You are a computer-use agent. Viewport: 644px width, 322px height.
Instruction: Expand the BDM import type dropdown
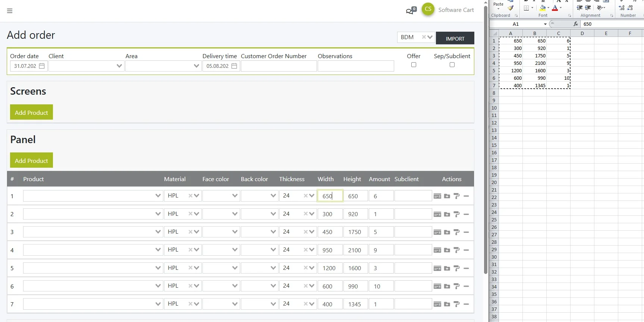coord(430,37)
